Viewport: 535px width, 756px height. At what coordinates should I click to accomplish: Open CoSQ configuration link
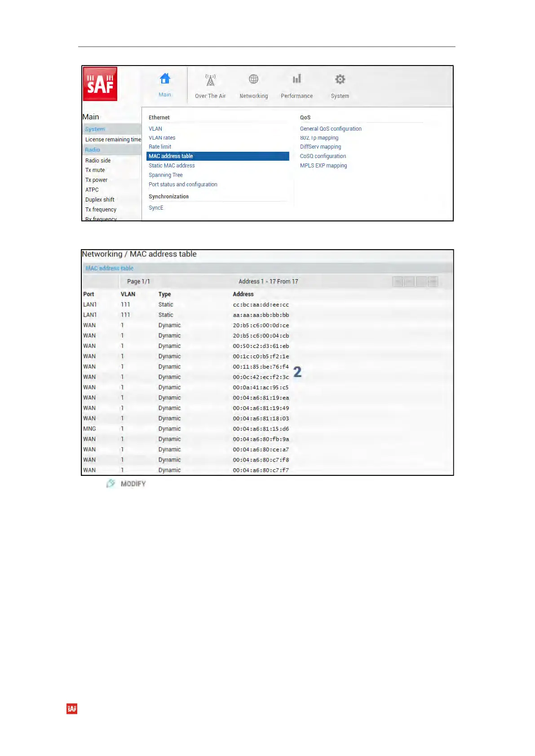pos(323,156)
